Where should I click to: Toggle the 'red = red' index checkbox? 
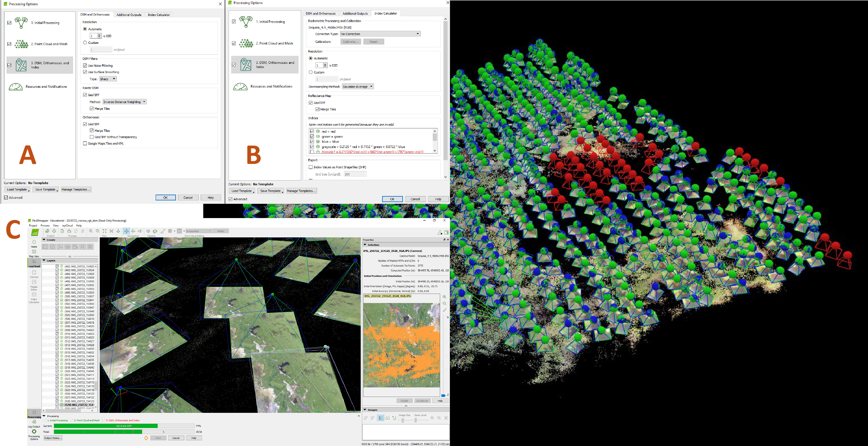pyautogui.click(x=312, y=131)
